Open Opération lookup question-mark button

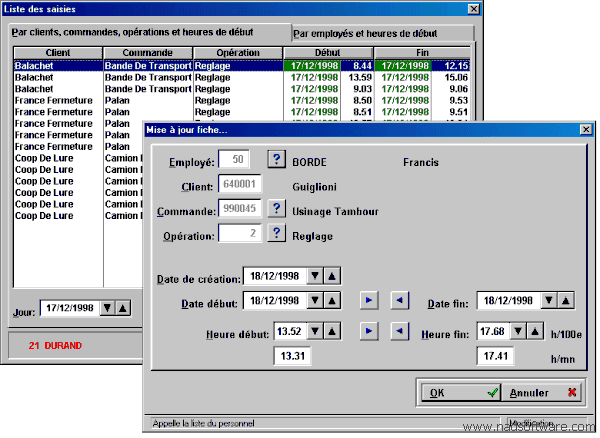pos(277,233)
